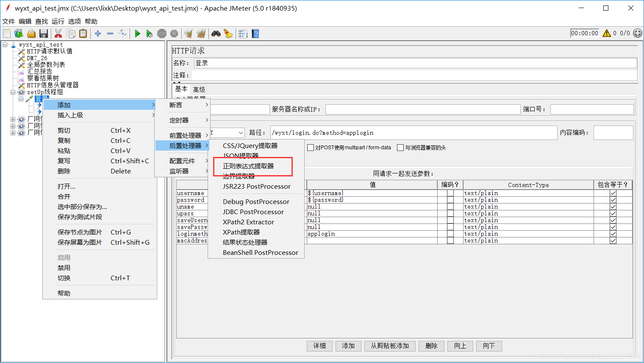Collapse the 登录 sampler tree node
This screenshot has height=363, width=644.
21,99
